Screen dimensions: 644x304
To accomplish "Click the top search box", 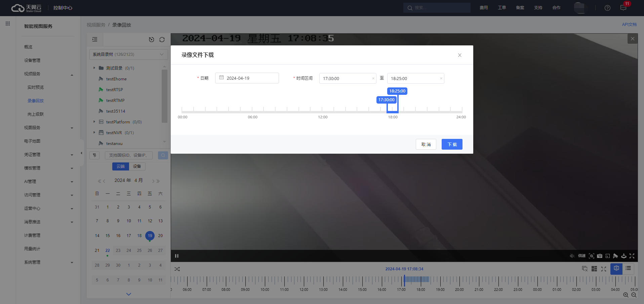I will click(437, 8).
